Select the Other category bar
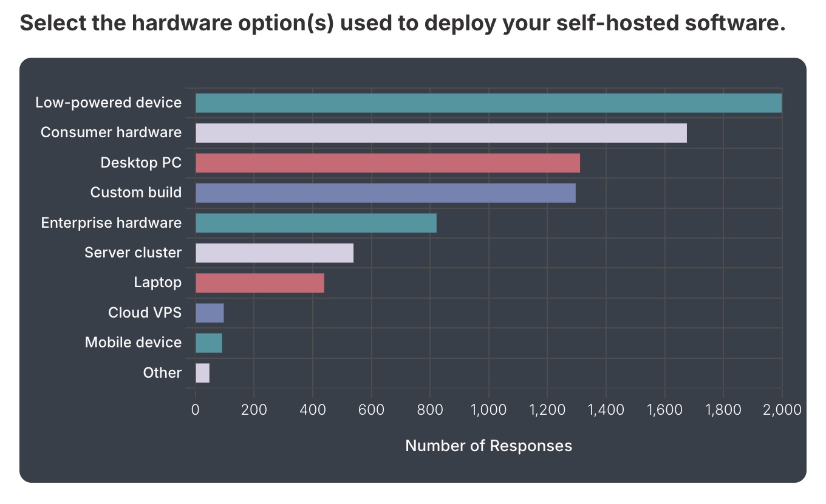Screen dimensions: 826x504 (202, 372)
